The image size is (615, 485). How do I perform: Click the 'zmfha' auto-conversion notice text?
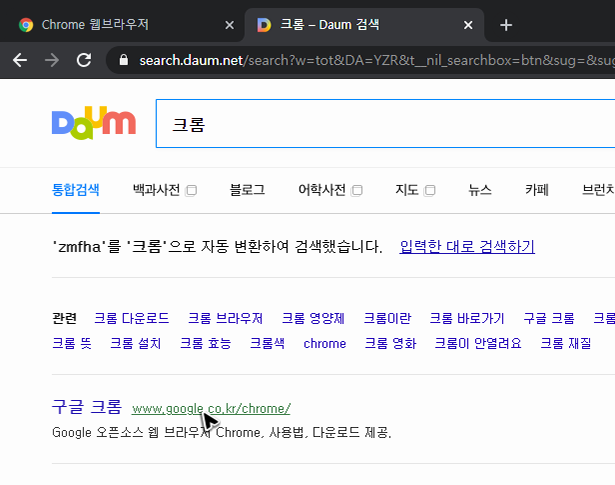coord(217,247)
